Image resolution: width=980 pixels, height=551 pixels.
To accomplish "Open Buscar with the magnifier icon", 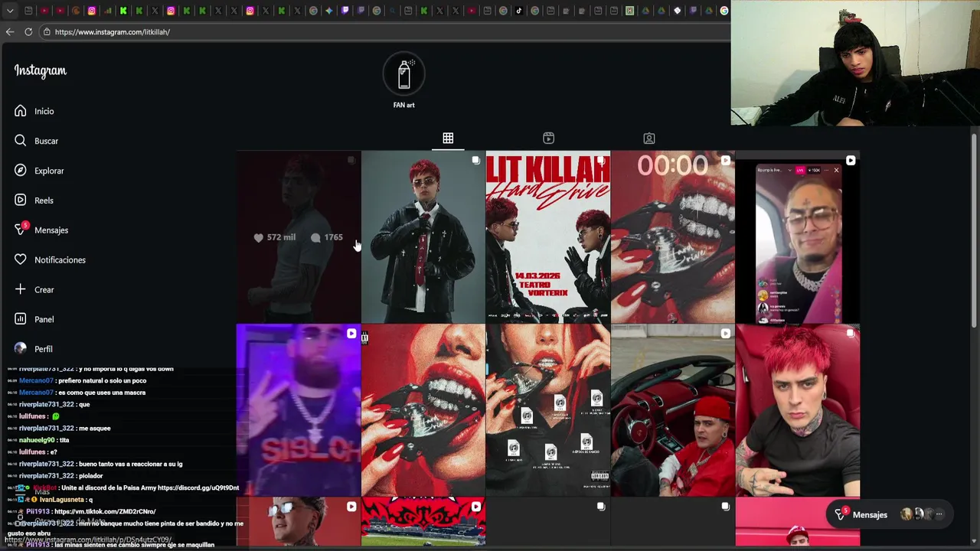I will point(21,141).
